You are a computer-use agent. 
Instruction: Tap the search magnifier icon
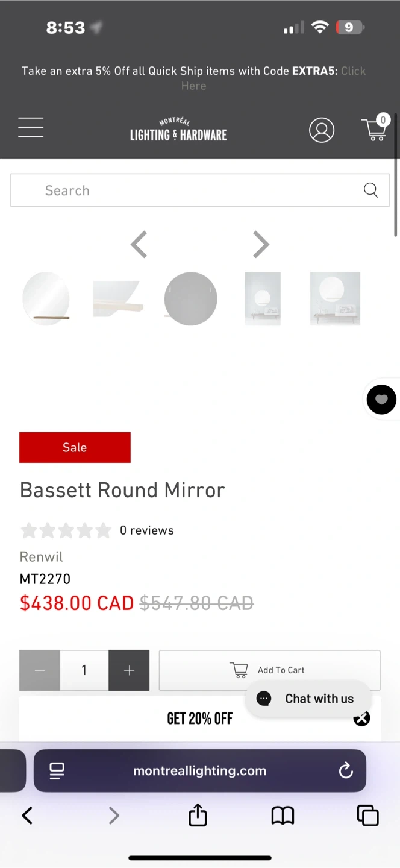(x=370, y=190)
